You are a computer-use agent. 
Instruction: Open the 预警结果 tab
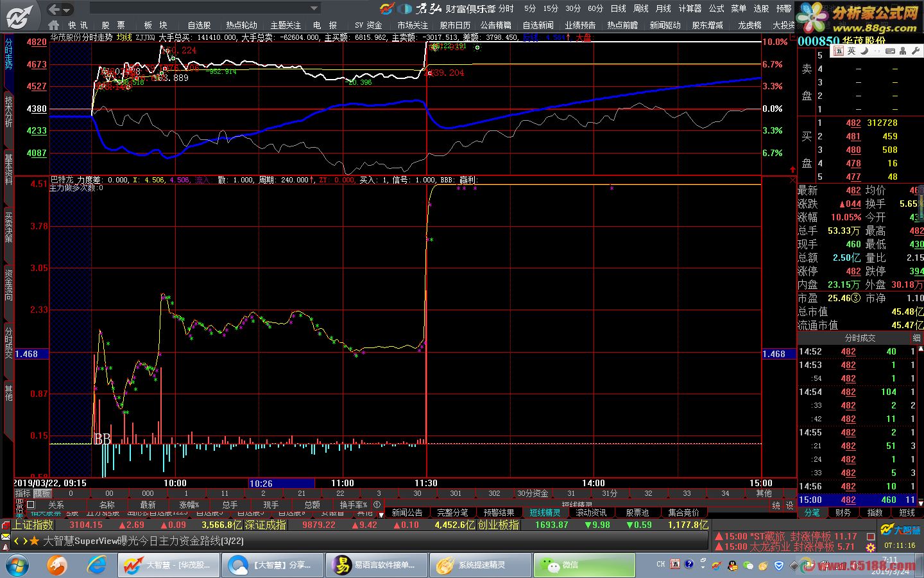point(499,512)
